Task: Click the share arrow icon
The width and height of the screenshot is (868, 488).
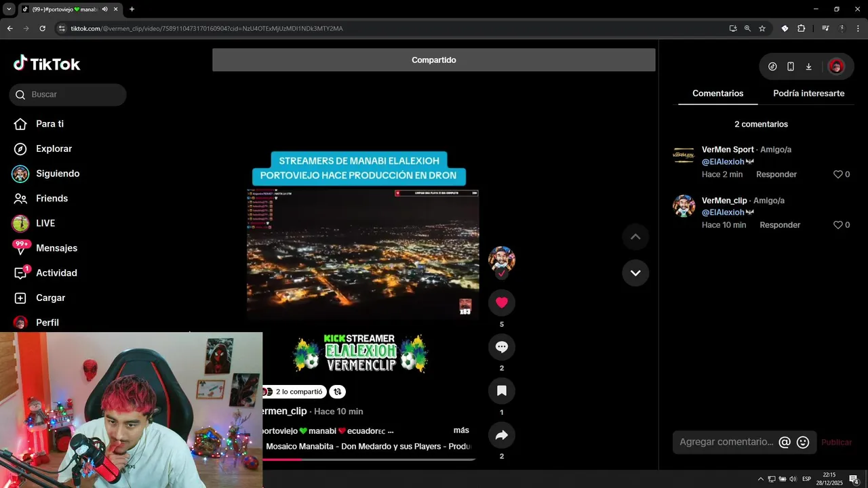Action: [x=502, y=435]
